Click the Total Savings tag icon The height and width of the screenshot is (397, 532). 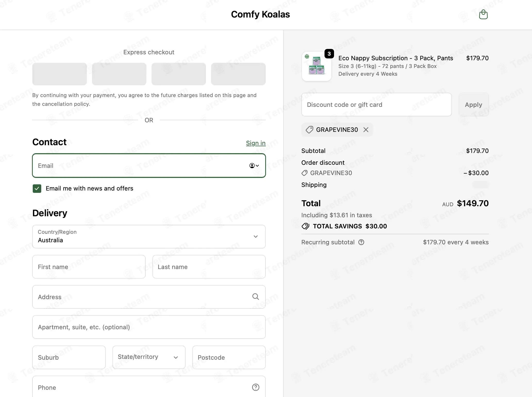pos(305,226)
